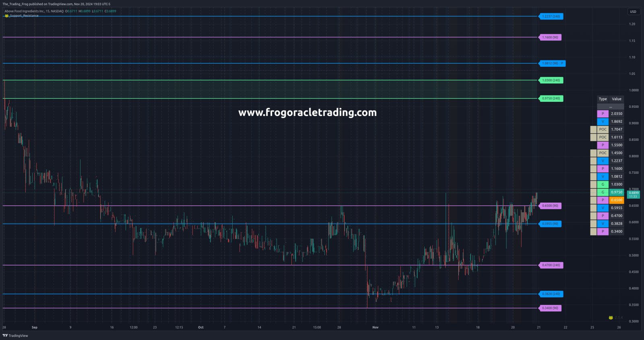
Task: Click the table value 1.1600
Action: pos(617,169)
